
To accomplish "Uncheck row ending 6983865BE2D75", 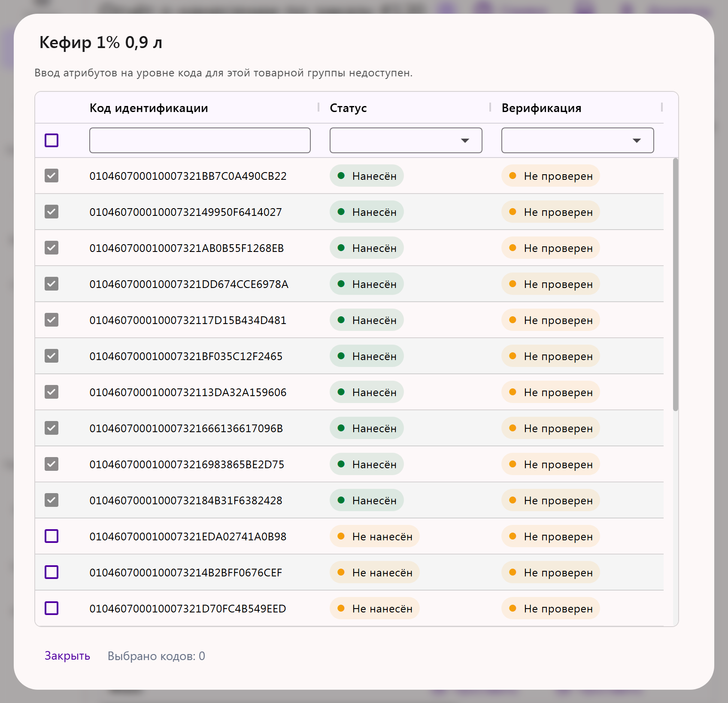I will [52, 464].
